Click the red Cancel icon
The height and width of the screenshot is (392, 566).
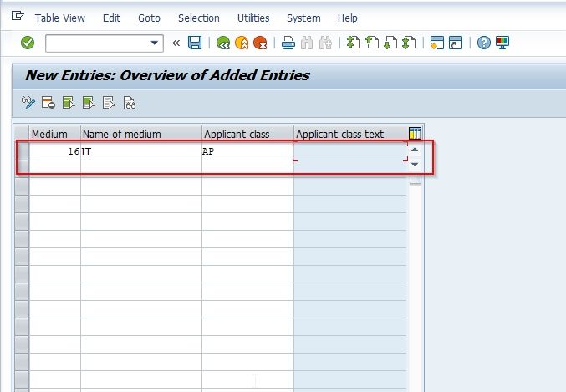260,43
